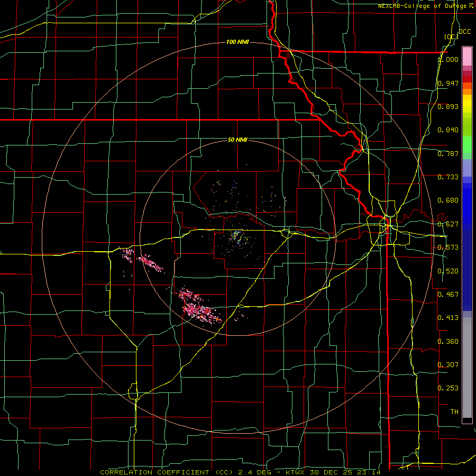Click the 0.520 color scale value
476x476 pixels.
point(448,271)
